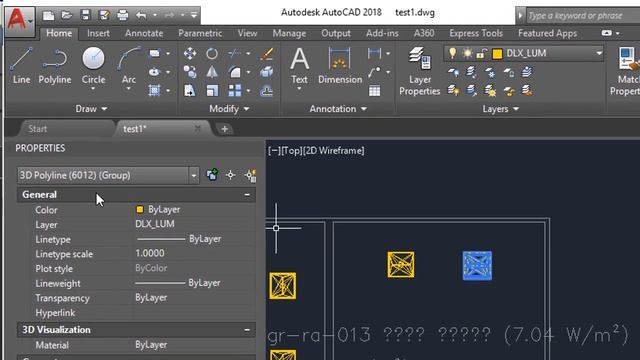This screenshot has height=360, width=640.
Task: Click the Move tool icon
Action: tap(190, 53)
